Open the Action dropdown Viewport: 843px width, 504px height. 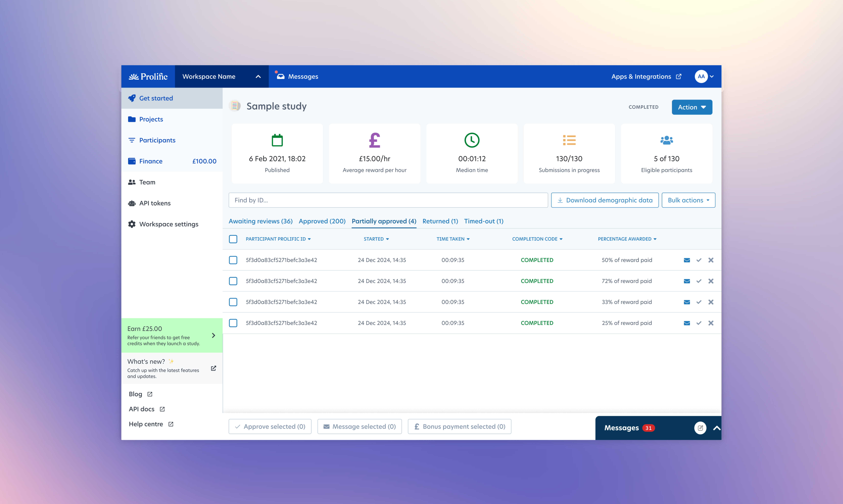692,107
